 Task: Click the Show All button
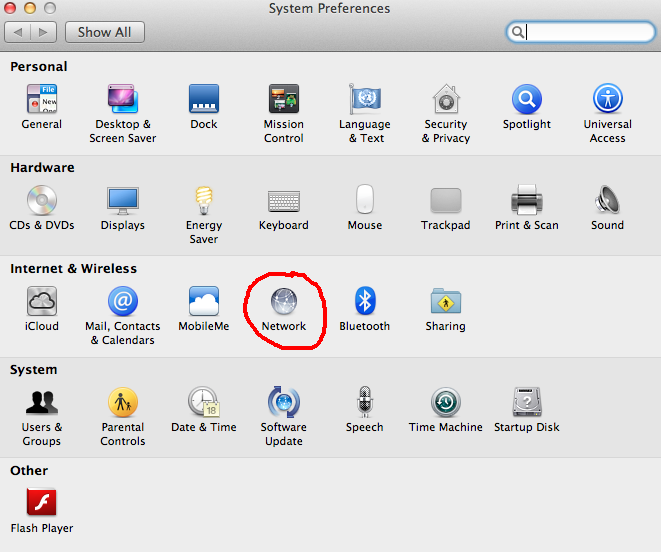105,32
